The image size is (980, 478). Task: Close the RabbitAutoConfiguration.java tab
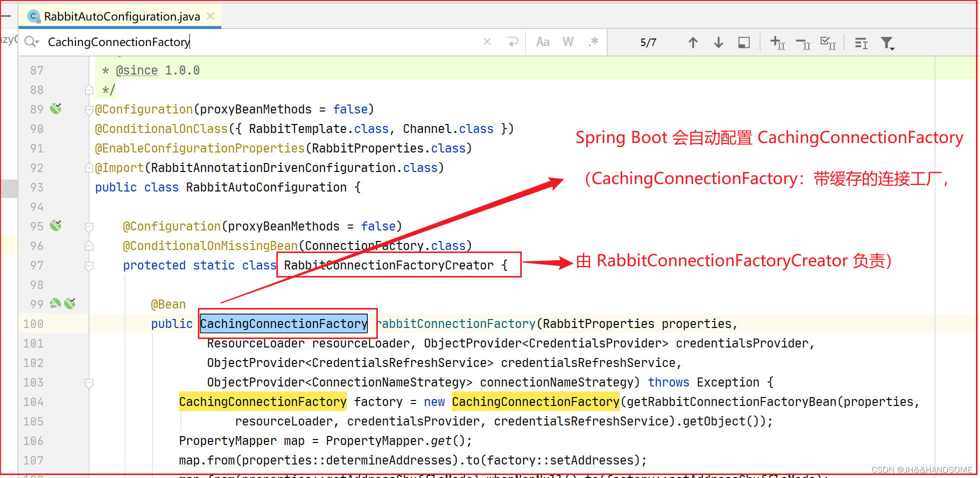[x=210, y=16]
